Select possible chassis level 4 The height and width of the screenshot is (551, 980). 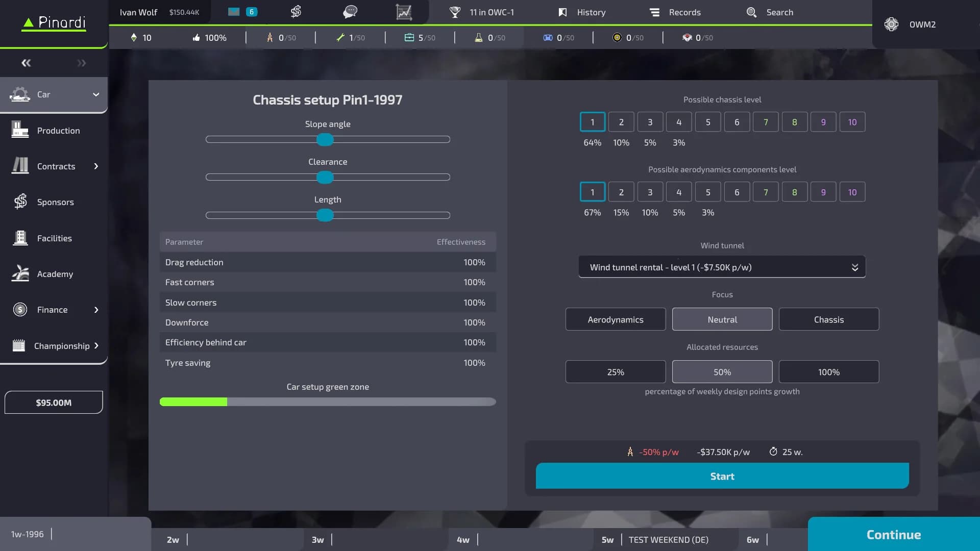point(679,122)
